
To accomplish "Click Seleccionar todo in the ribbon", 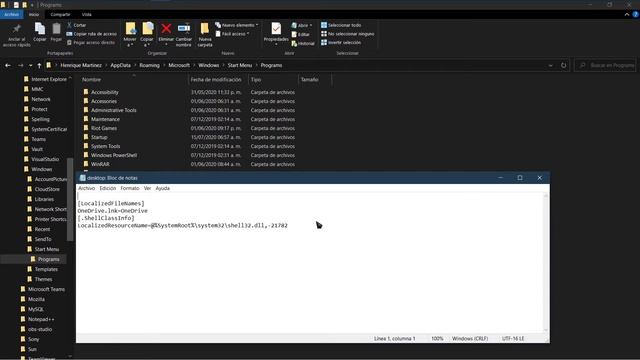I will click(x=341, y=25).
